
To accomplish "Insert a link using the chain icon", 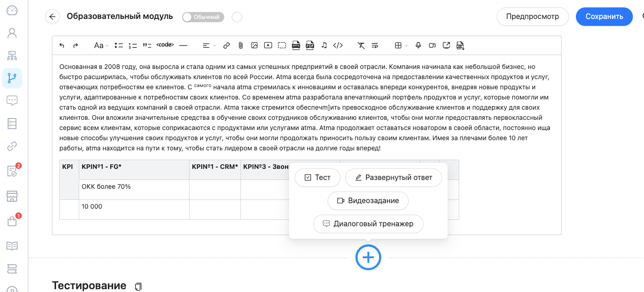I will coord(227,45).
